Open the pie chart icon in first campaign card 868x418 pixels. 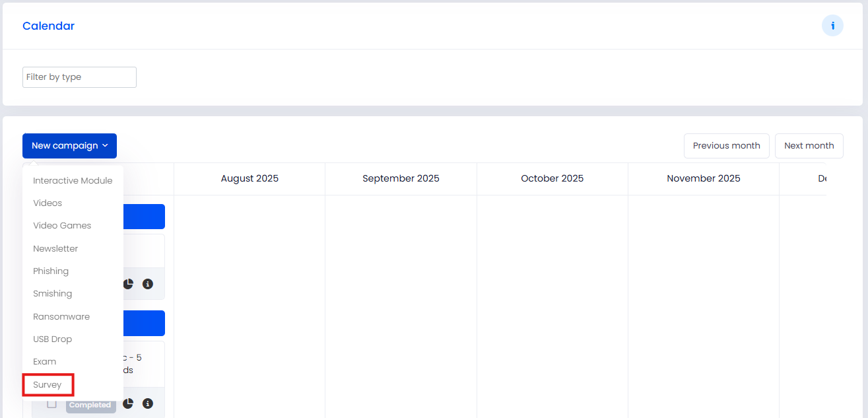(128, 284)
